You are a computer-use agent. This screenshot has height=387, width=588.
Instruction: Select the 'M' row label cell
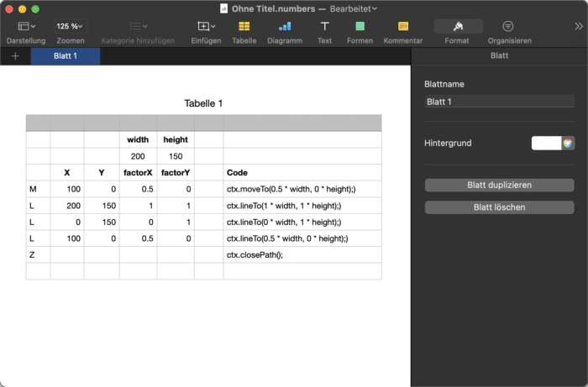point(38,189)
